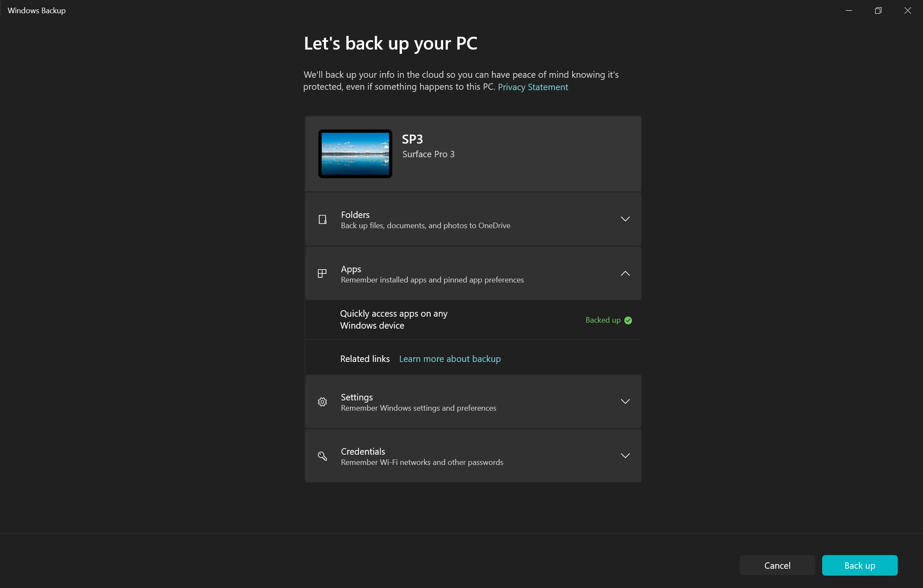Click 'Back up files, documents, and photos to OneDrive'
The image size is (923, 588).
[x=426, y=226]
